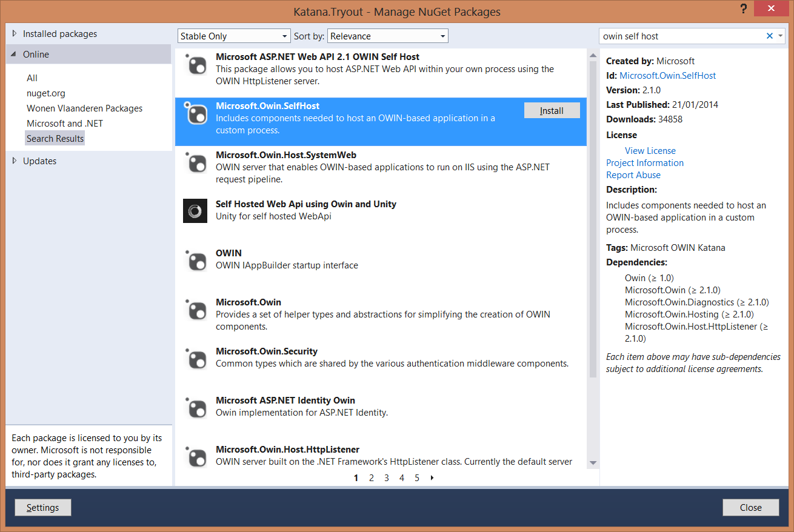794x532 pixels.
Task: Open the Sort by Relevance dropdown
Action: pos(388,36)
